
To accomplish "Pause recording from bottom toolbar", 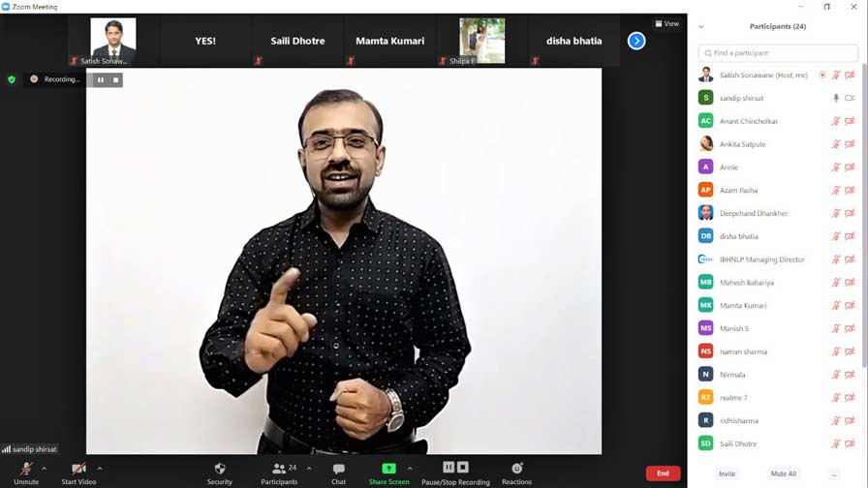I will click(x=449, y=468).
